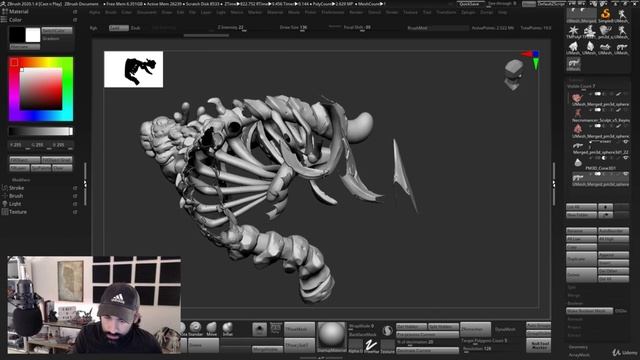640x360 pixels.
Task: Open the Alpha Off slot
Action: click(x=355, y=345)
